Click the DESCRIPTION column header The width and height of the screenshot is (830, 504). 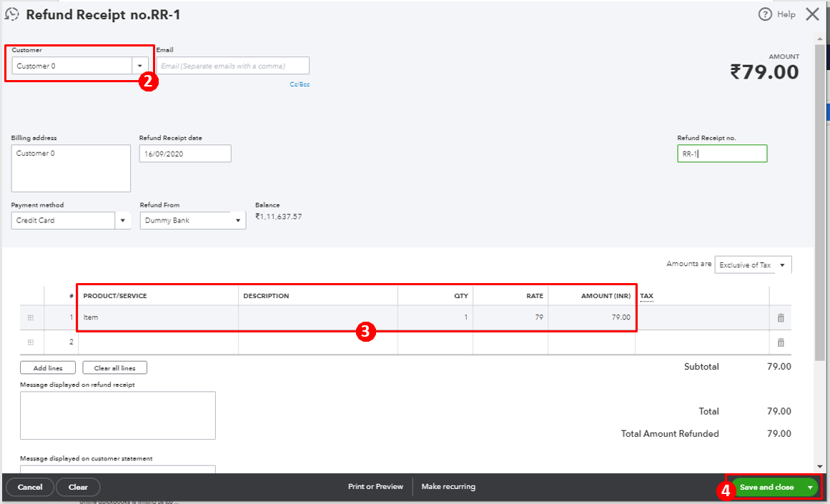pos(266,296)
